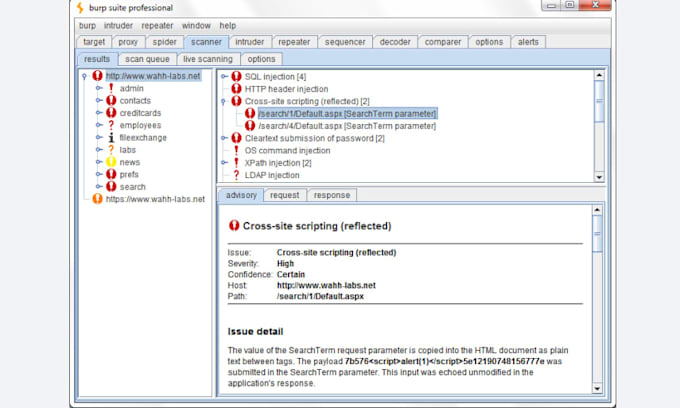Switch to the spider tab
This screenshot has height=408, width=680.
(164, 42)
